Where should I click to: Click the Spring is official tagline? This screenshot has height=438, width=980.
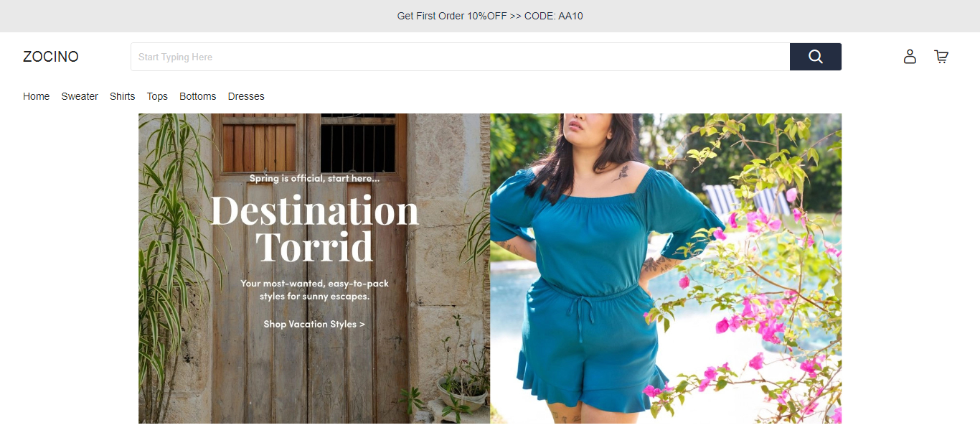pos(314,178)
